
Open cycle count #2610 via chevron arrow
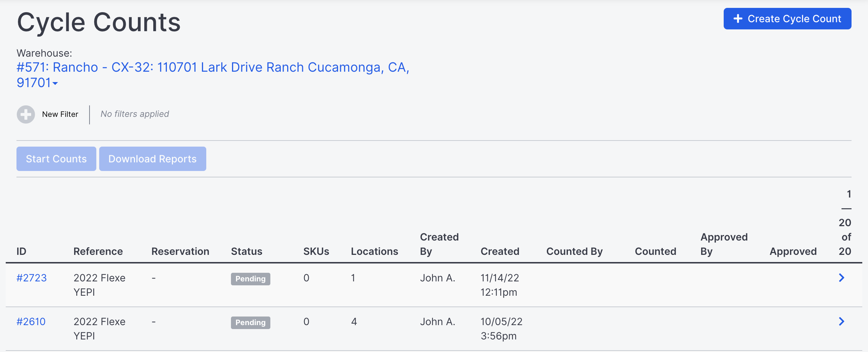pos(842,322)
